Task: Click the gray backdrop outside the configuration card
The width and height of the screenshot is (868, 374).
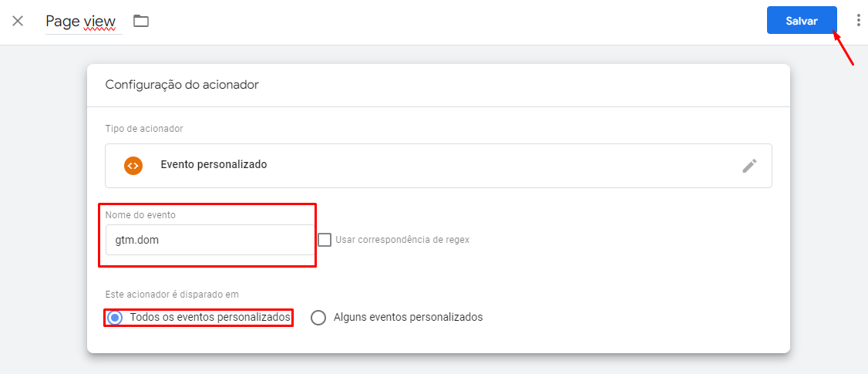Action: 43,211
